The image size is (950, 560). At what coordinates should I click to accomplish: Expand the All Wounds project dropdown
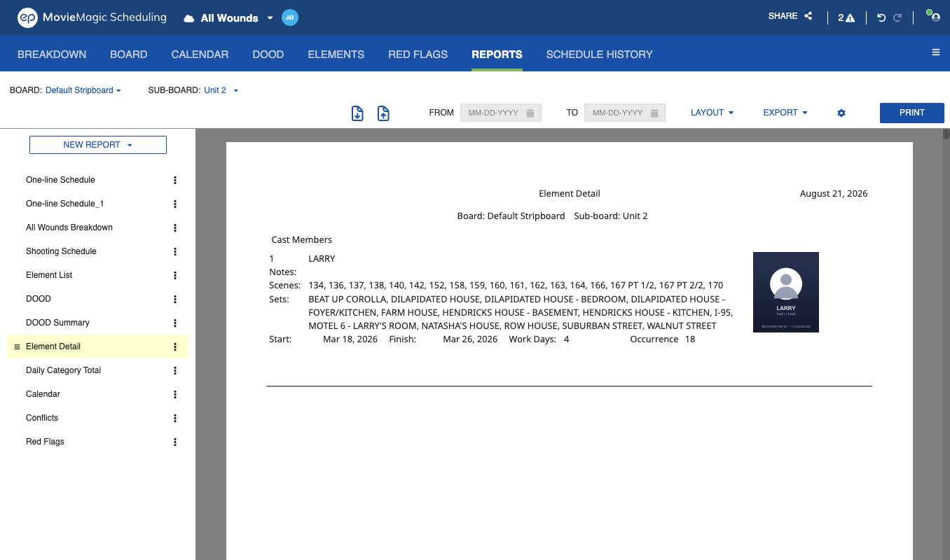[270, 18]
